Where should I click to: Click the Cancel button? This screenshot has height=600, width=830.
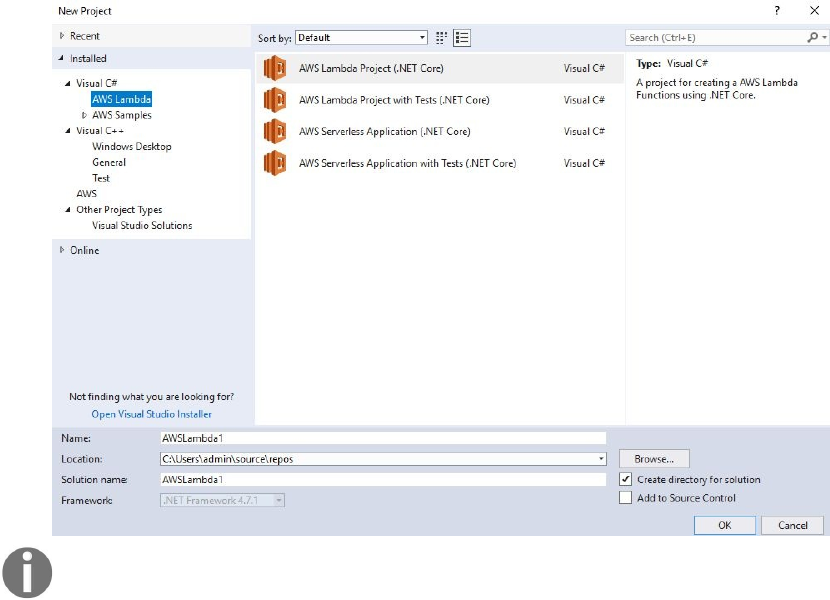[792, 525]
